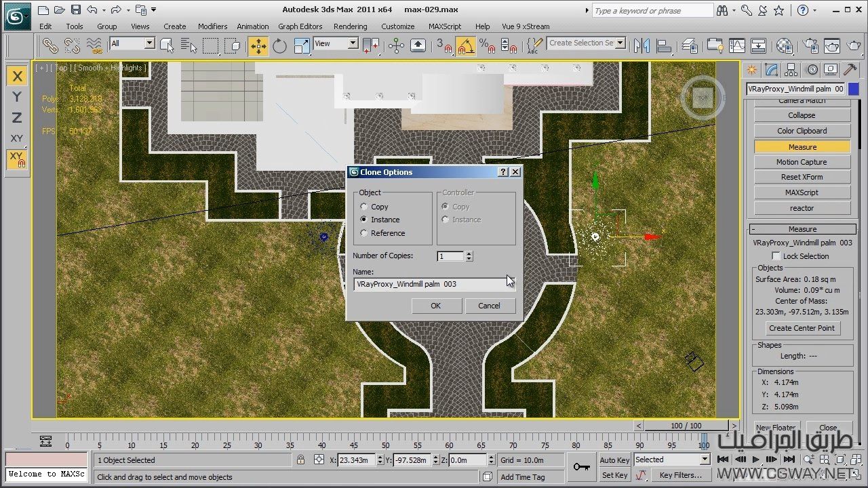Screen dimensions: 868x488
Task: Click the Create Center Point button
Action: tap(802, 328)
